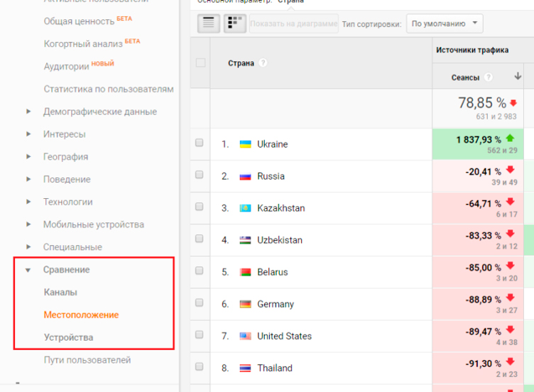This screenshot has width=534, height=392.
Task: Check the Uzbekistan row checkbox
Action: click(x=200, y=239)
